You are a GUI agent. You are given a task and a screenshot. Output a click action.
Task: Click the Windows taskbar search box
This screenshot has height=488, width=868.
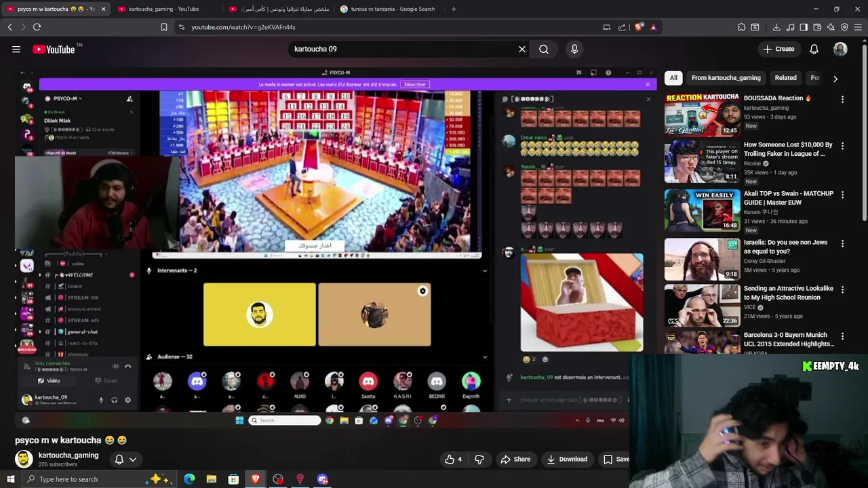click(98, 479)
